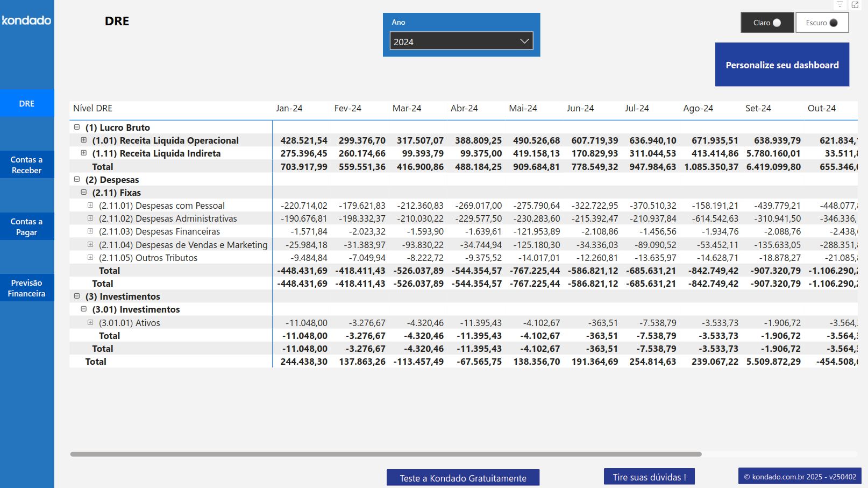Open the filter pane icon
868x488 pixels.
coord(840,5)
